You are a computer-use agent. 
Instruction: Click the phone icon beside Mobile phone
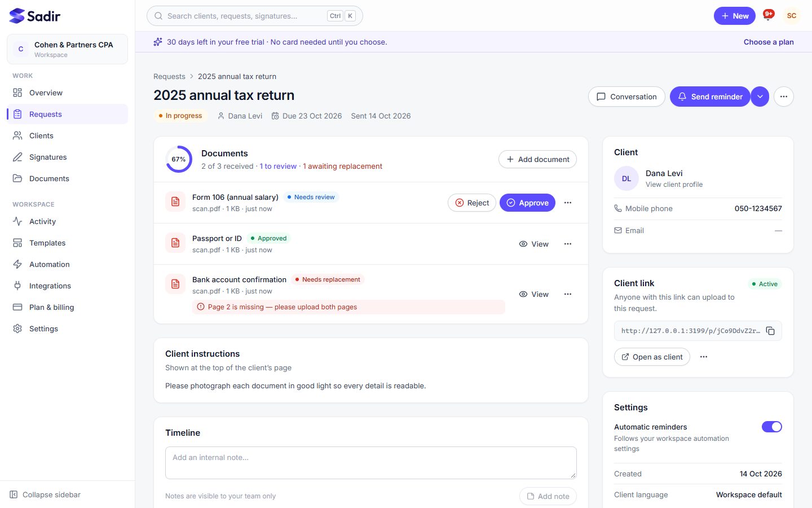[618, 208]
